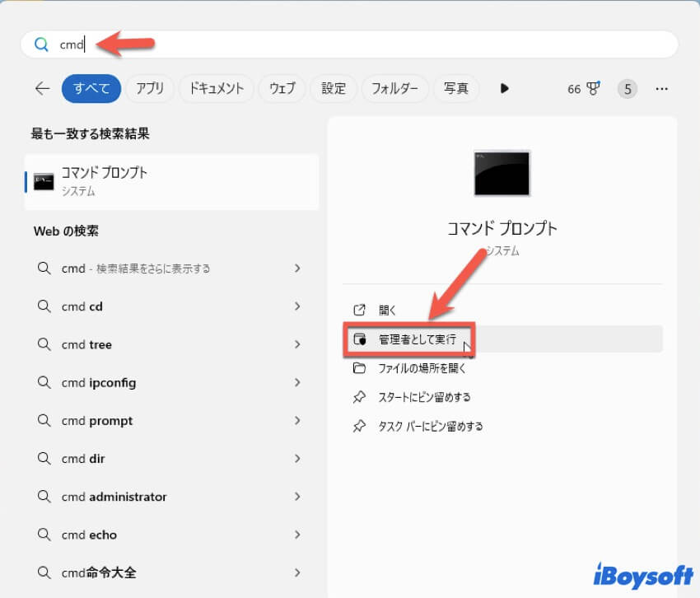Screen dimensions: 700x598
Task: Choose スタートにピン留めする
Action: [502, 397]
